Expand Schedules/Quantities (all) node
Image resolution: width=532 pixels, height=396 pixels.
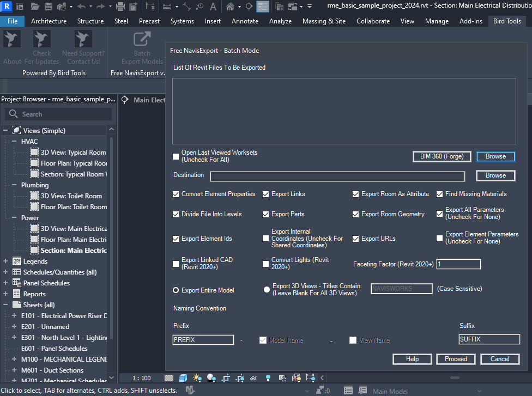pos(5,272)
